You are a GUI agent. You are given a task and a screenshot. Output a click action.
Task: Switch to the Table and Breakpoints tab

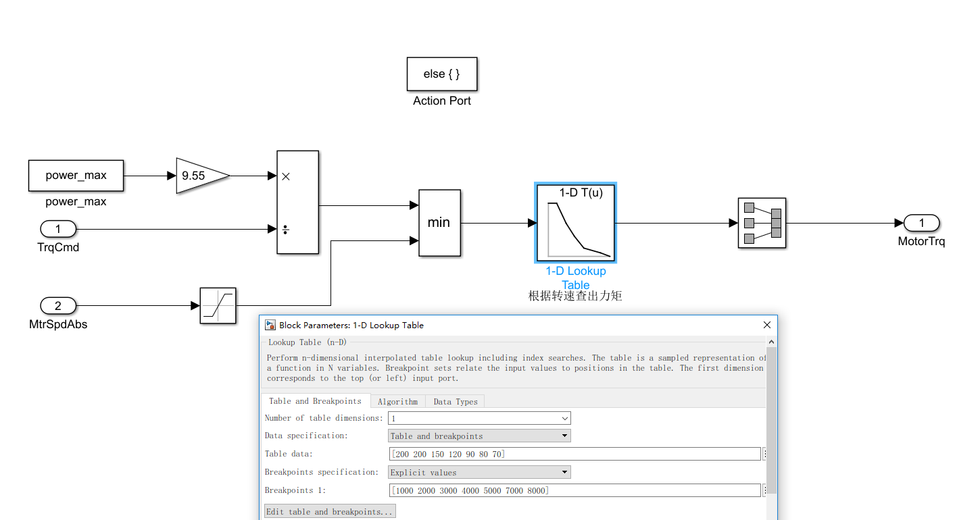tap(316, 401)
